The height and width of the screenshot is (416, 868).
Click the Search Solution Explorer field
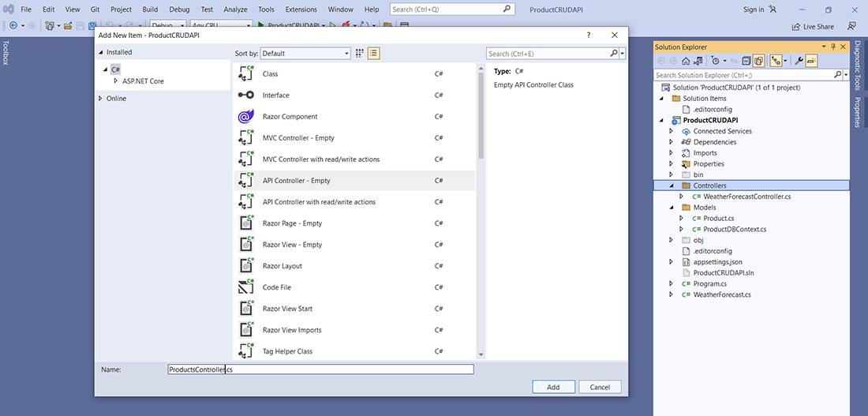tap(743, 75)
